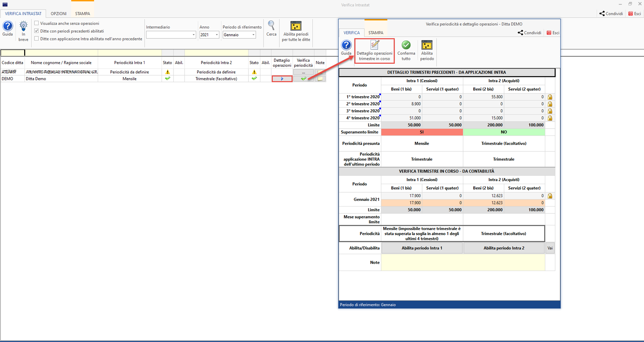Click the Dettaglio operazioni arrow for DEMO
The width and height of the screenshot is (644, 342).
pos(282,79)
